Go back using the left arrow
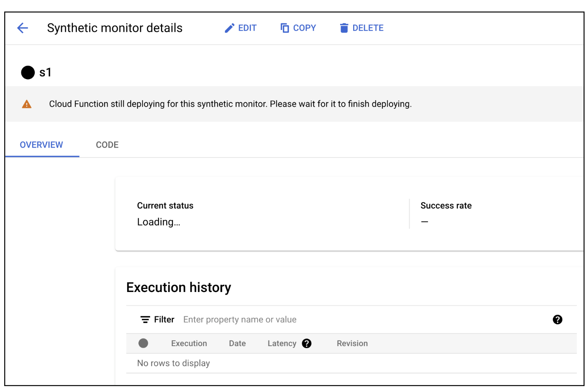588x388 pixels. coord(23,28)
